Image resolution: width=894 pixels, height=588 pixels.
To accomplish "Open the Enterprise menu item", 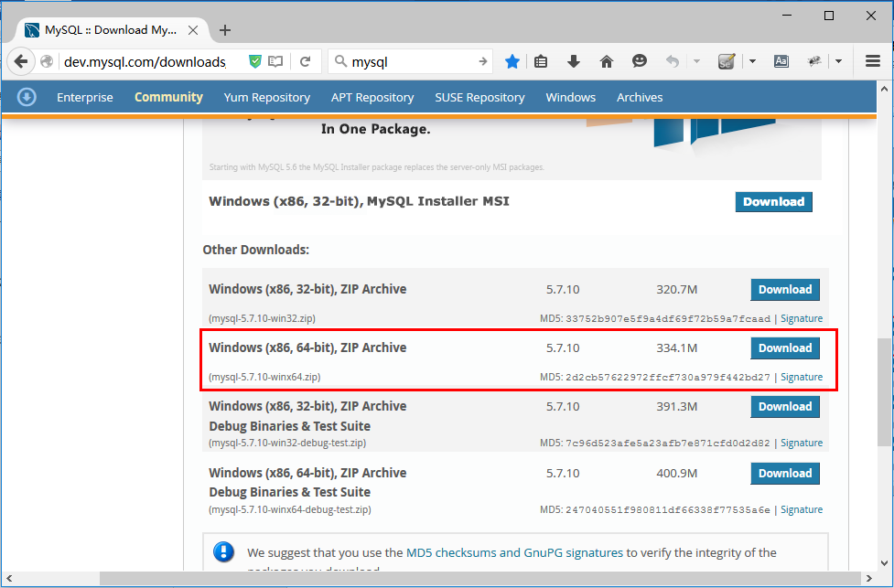I will 85,98.
